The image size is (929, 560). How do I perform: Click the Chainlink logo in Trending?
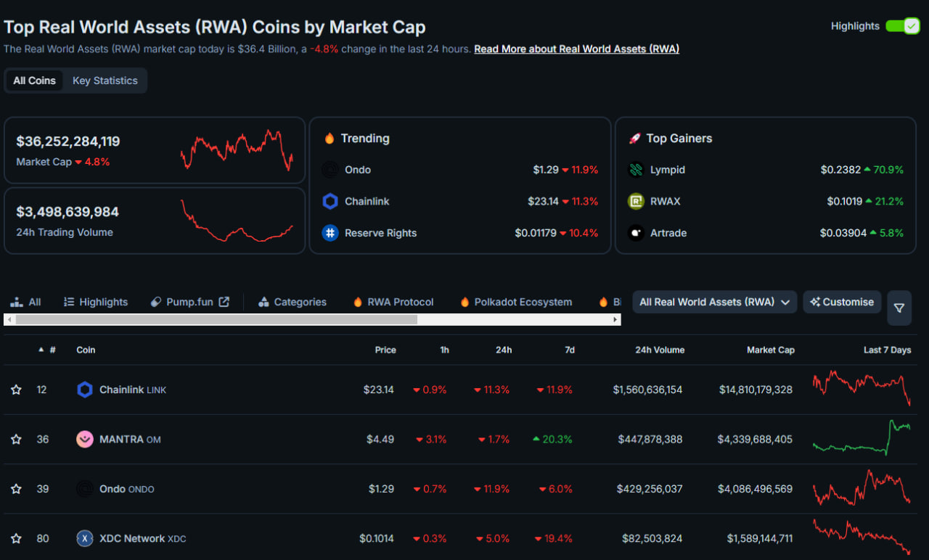click(330, 202)
